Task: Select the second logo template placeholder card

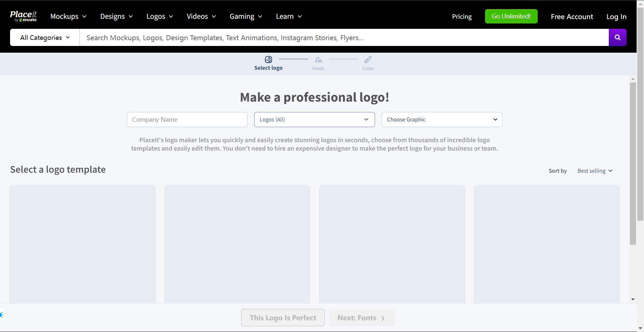Action: click(x=237, y=244)
